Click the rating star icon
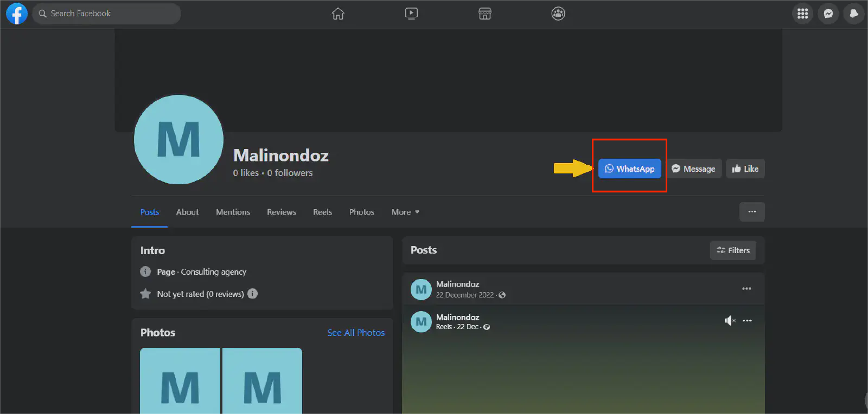868x414 pixels. coord(145,294)
